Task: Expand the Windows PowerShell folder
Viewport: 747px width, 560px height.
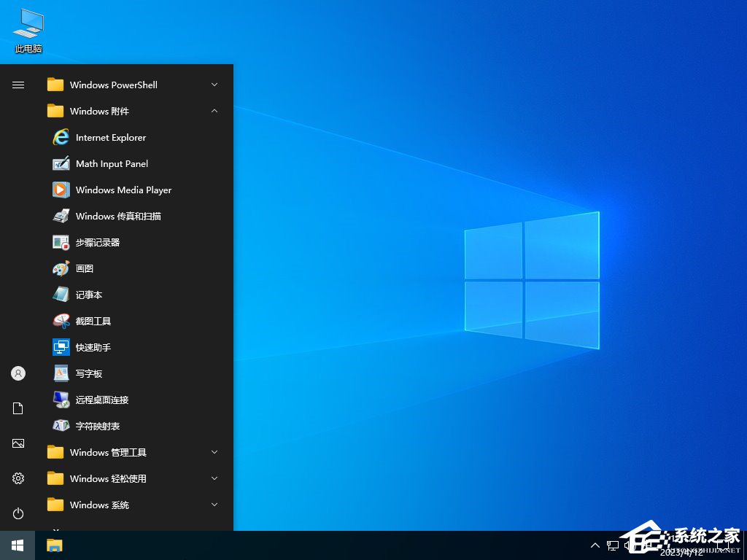Action: click(133, 85)
